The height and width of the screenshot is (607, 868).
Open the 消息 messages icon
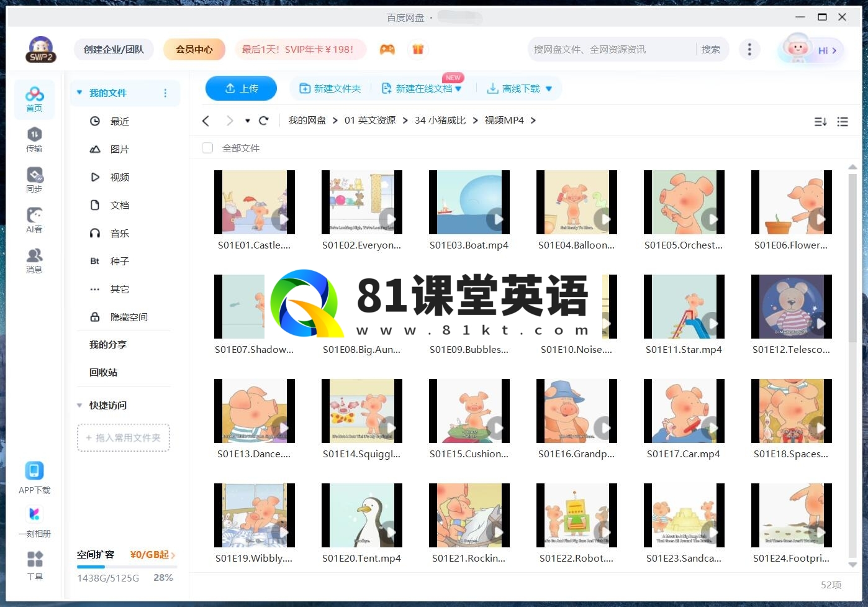(34, 260)
